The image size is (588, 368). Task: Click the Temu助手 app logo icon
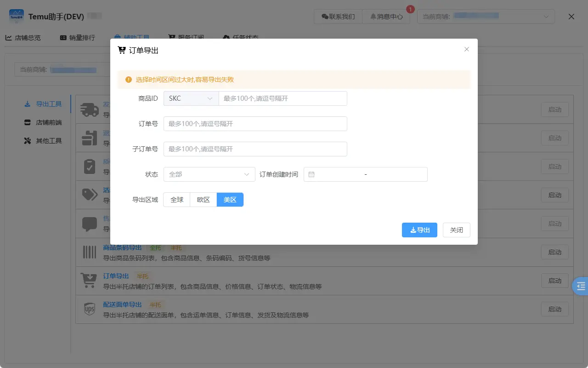click(x=17, y=16)
